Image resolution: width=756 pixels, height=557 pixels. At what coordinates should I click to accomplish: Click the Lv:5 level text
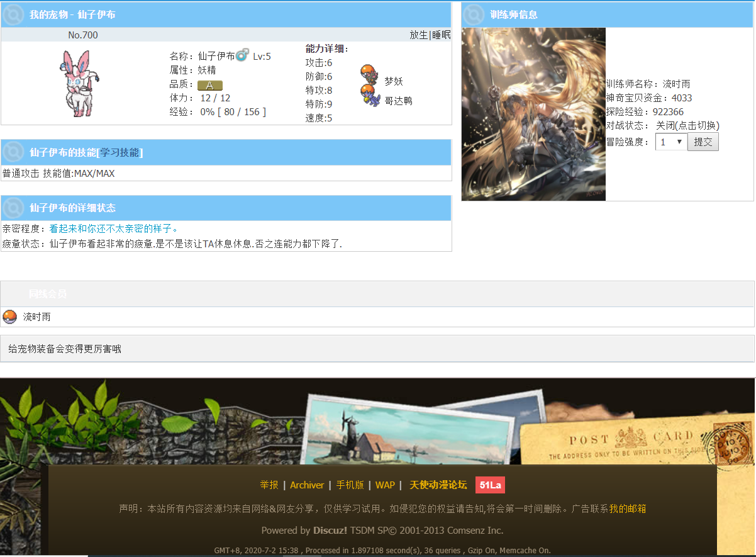(x=262, y=56)
